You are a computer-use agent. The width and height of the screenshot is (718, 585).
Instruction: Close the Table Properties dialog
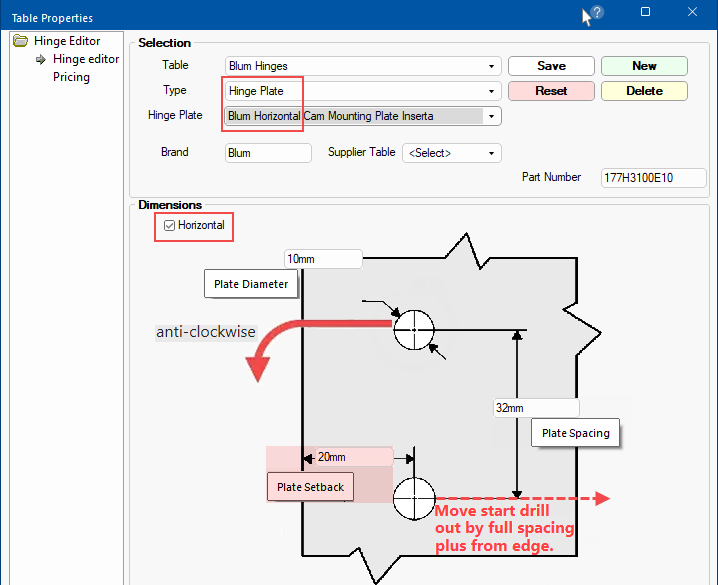(x=692, y=12)
